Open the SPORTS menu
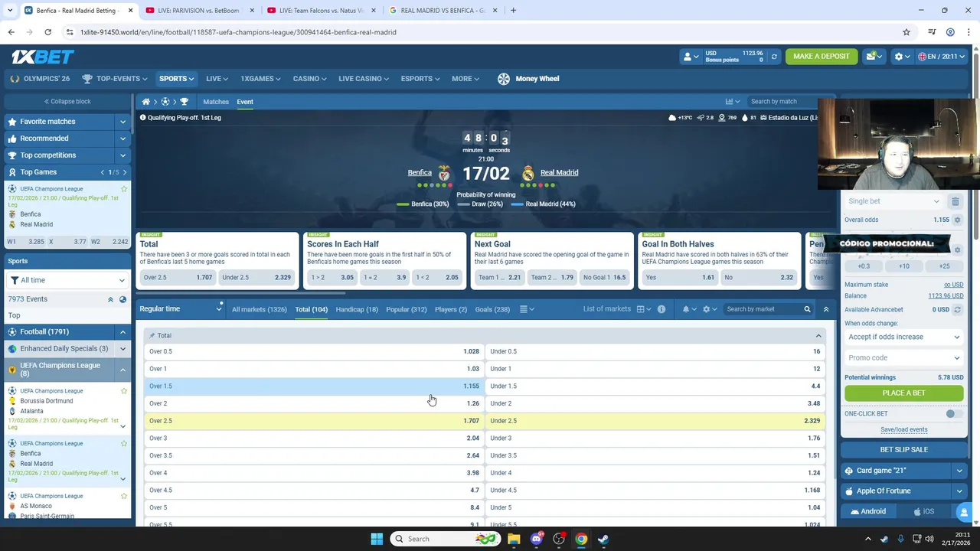980x551 pixels. (177, 79)
